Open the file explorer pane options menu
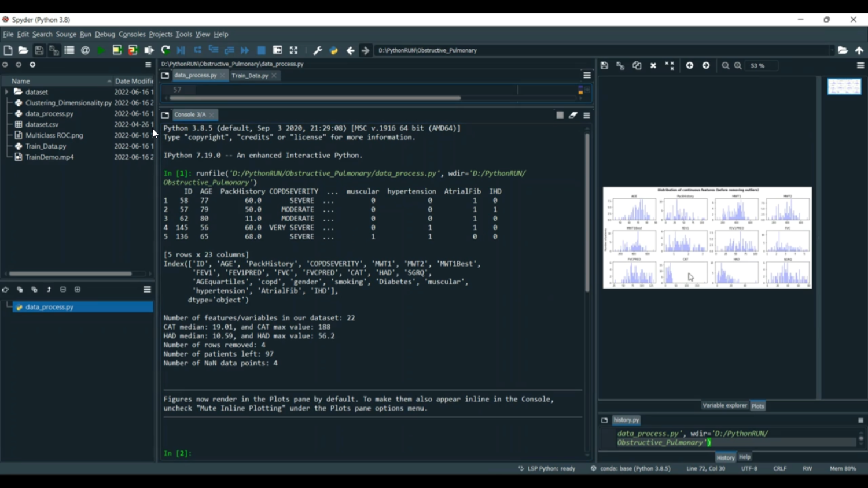 click(148, 65)
